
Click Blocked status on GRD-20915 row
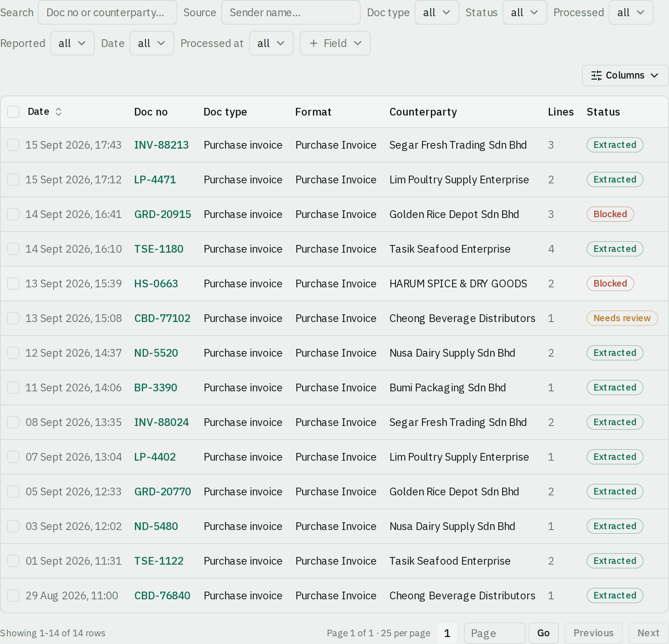click(610, 214)
